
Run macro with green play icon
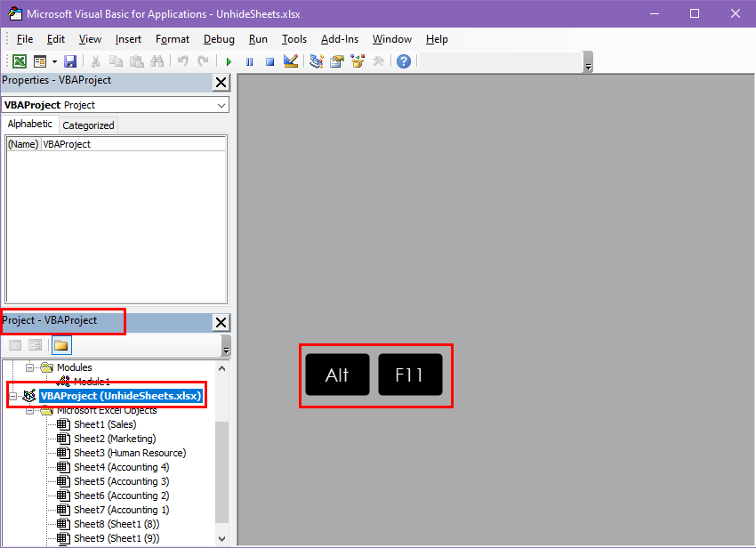[229, 61]
